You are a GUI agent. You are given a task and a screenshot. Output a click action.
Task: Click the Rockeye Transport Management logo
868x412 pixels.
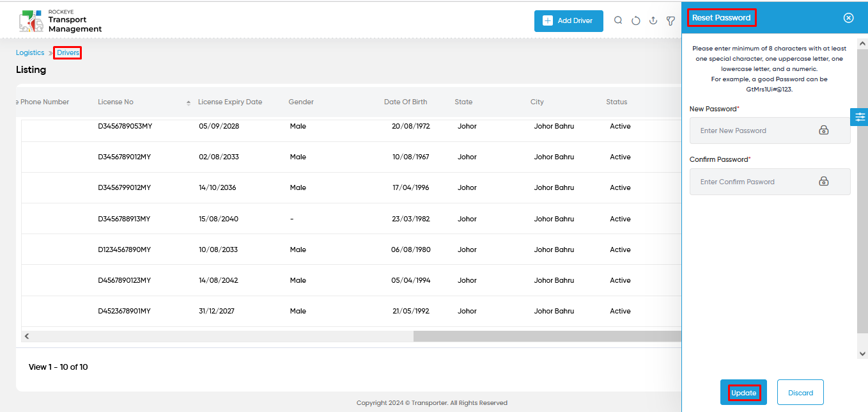pos(61,21)
